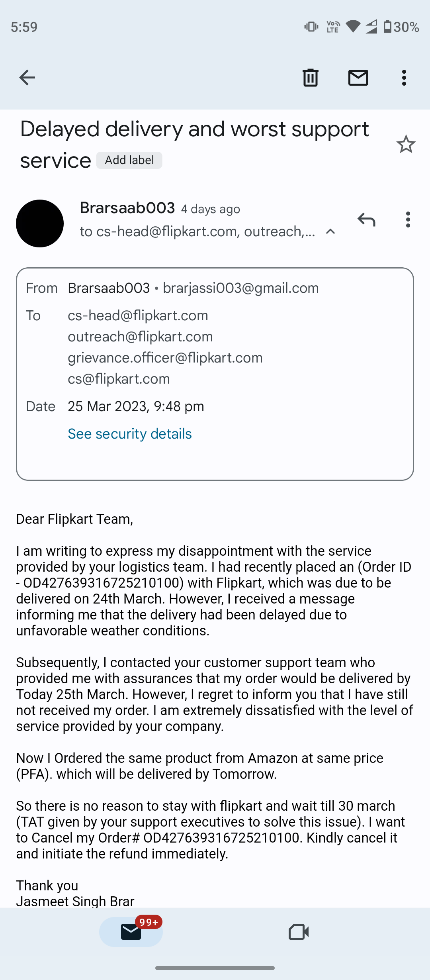Mark email as unread with envelope icon
430x980 pixels.
[358, 77]
